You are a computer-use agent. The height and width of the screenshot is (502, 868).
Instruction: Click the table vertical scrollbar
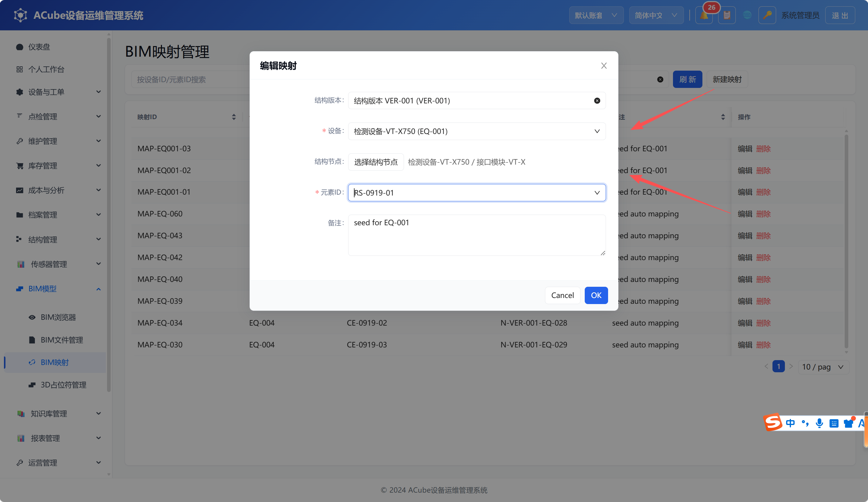tap(846, 241)
